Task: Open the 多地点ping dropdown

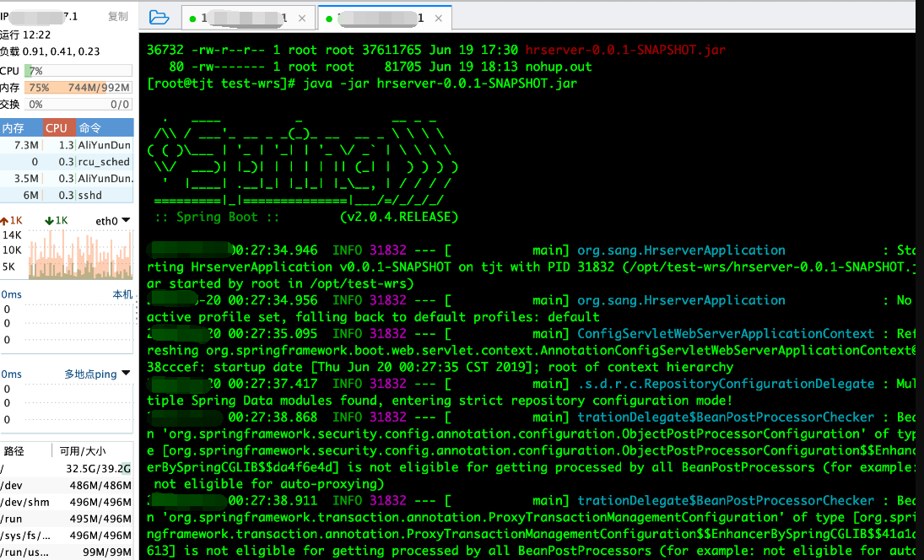Action: [97, 374]
